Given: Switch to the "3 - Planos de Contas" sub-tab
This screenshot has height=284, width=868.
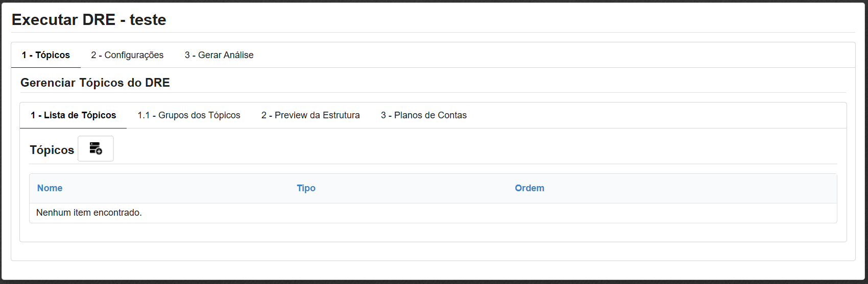Looking at the screenshot, I should click(424, 115).
